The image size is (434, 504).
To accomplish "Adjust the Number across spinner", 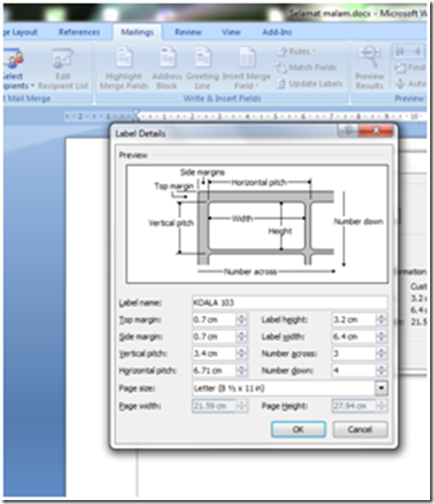I will 382,353.
